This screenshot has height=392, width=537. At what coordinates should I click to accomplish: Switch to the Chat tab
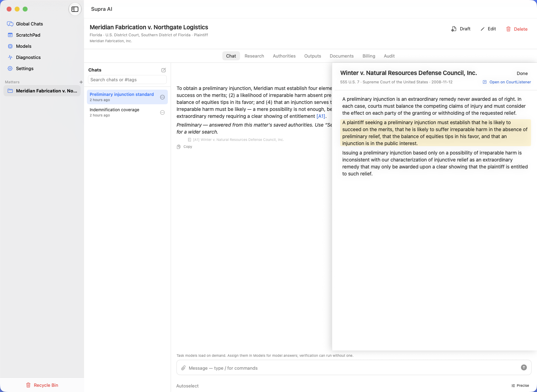tap(231, 56)
